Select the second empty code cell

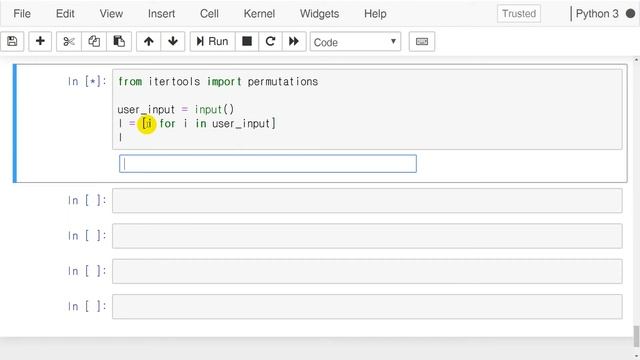click(367, 236)
